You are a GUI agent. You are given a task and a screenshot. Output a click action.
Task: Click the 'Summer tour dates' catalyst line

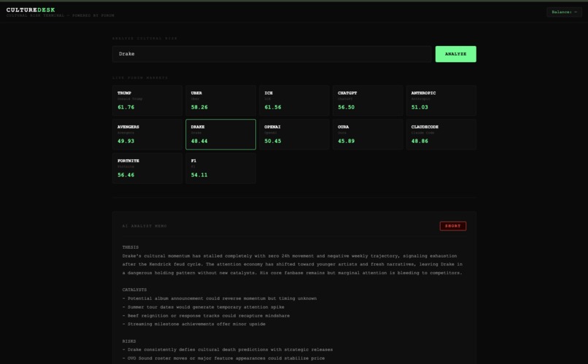pyautogui.click(x=204, y=307)
